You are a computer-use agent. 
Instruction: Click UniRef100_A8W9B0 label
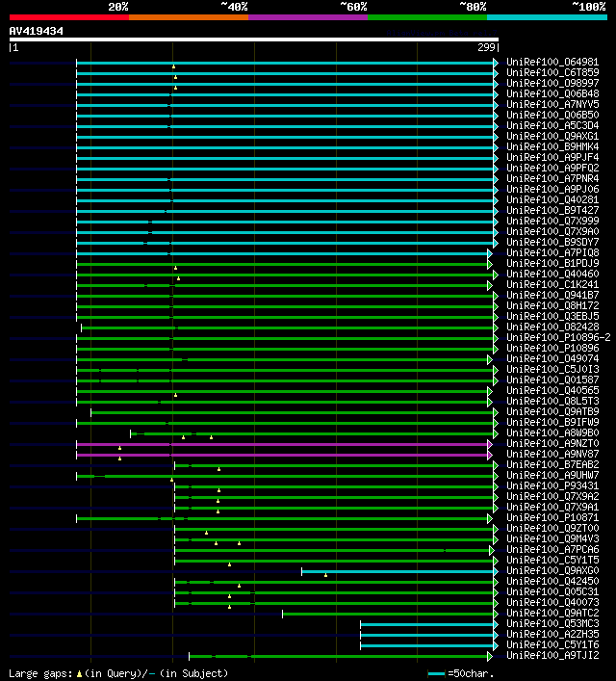click(x=552, y=433)
